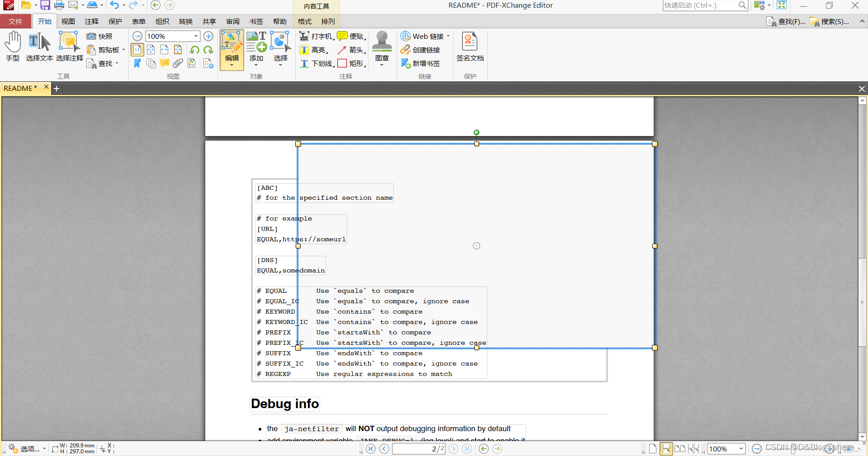868x456 pixels.
Task: Open the Comments pane icon
Action: 165,63
